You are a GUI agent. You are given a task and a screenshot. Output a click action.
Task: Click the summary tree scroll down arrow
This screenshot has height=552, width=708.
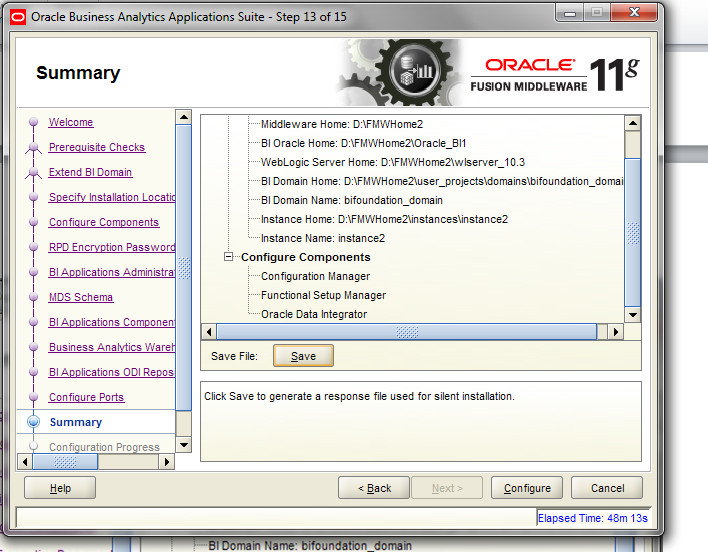tap(633, 315)
